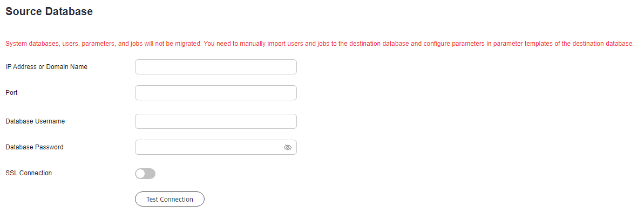
Task: Reveal password with the crossed-eye icon
Action: [x=288, y=147]
